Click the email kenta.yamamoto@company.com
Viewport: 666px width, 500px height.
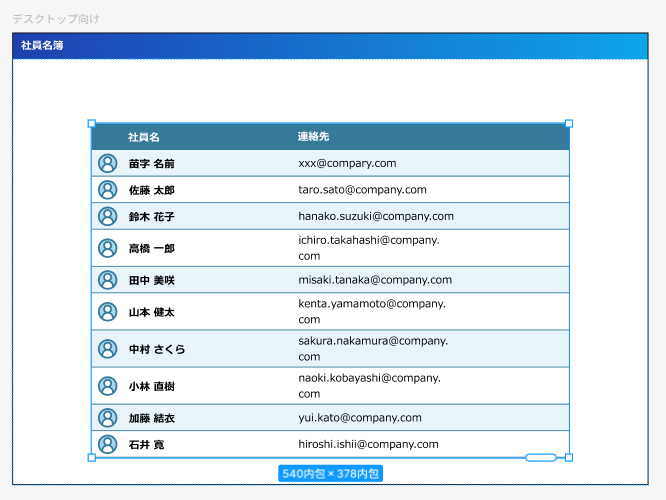coord(372,311)
